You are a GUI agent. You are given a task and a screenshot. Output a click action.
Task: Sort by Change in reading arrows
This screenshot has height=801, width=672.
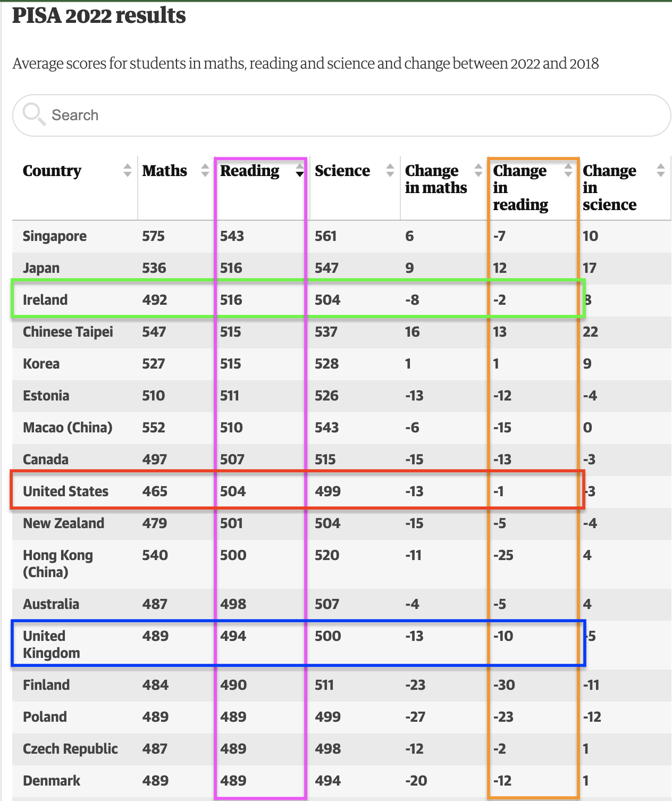click(x=568, y=170)
